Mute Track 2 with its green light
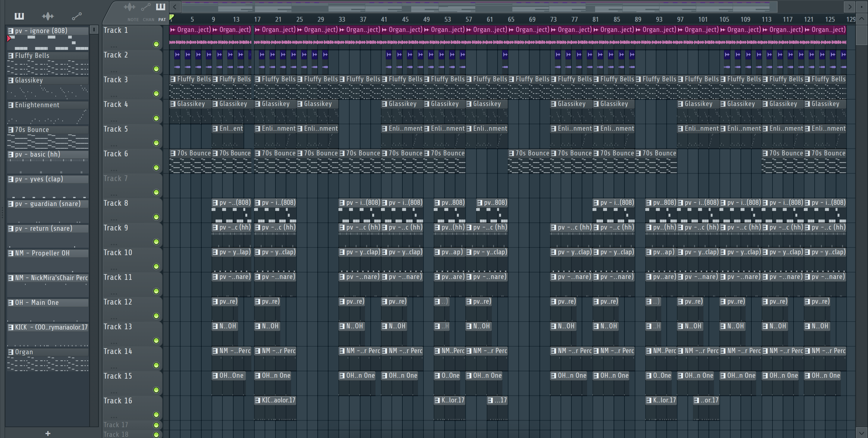Viewport: 868px width, 438px height. [x=156, y=69]
